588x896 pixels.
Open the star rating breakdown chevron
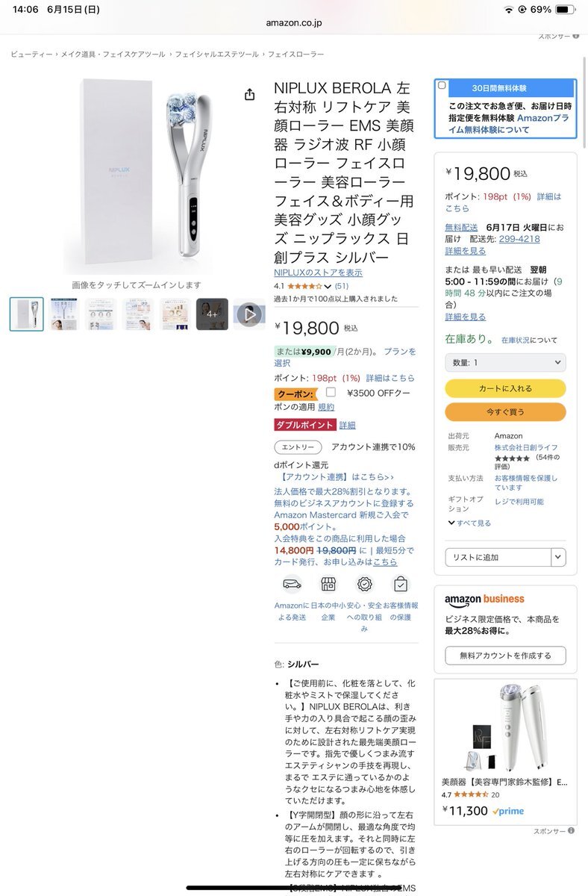pyautogui.click(x=328, y=286)
